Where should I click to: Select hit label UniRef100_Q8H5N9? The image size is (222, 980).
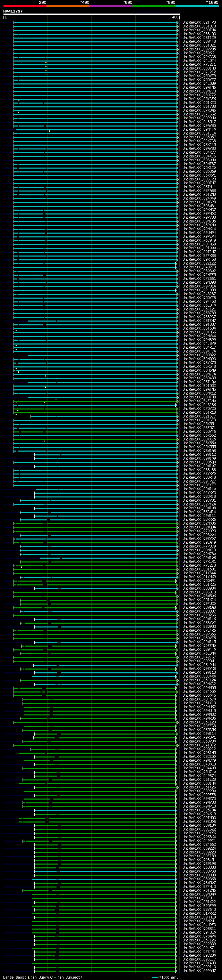[199, 371]
